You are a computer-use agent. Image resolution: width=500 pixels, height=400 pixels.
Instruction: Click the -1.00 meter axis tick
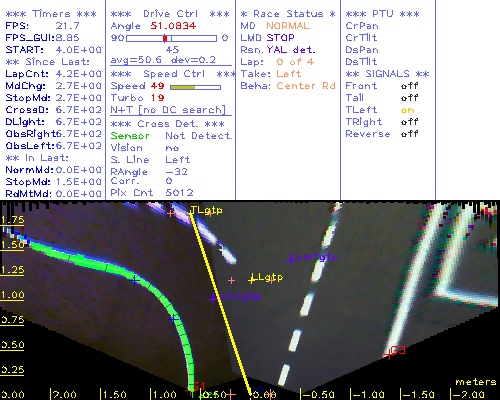368,395
